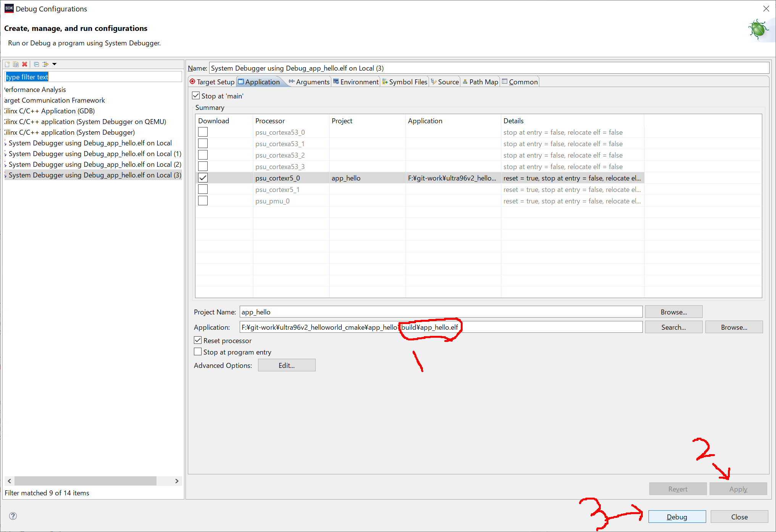
Task: Open the filter dropdown arrow menu
Action: 55,64
